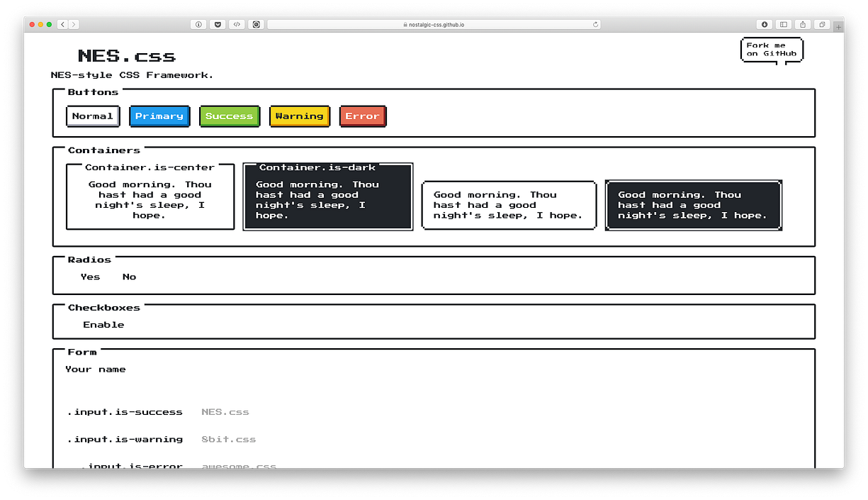This screenshot has height=500, width=868.
Task: Open the Share icon in Safari toolbar
Action: click(x=803, y=24)
